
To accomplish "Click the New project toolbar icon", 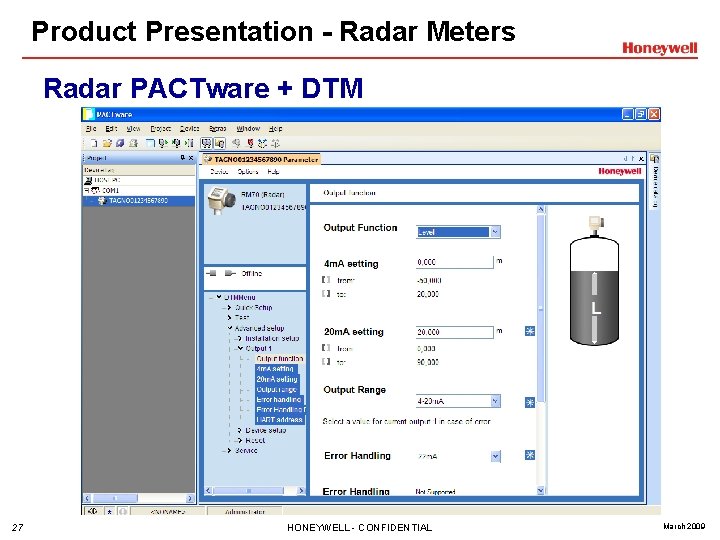I will (x=94, y=143).
